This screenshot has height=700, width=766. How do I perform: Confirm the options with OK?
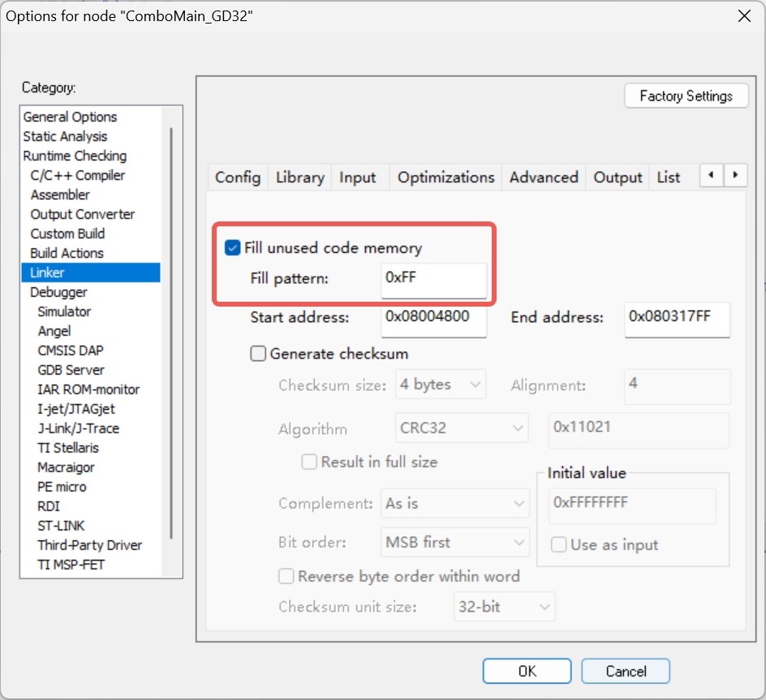527,671
